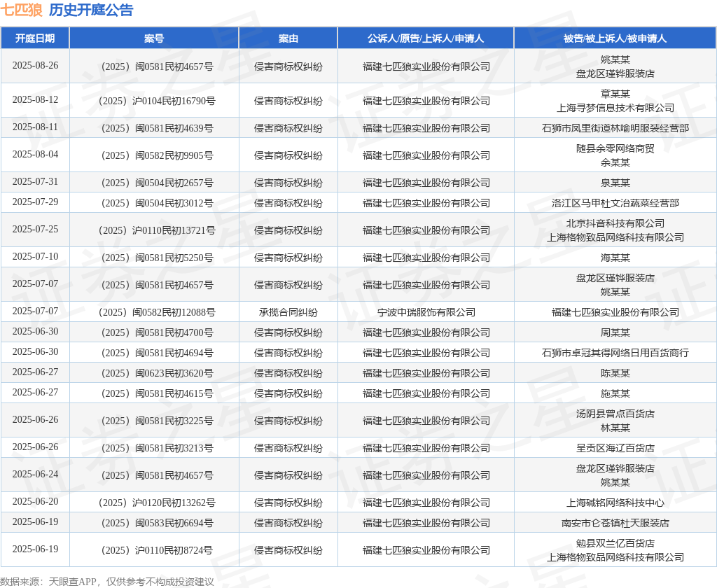Image resolution: width=717 pixels, height=588 pixels.
Task: Click the 历史开庭公告 heading
Action: point(91,10)
